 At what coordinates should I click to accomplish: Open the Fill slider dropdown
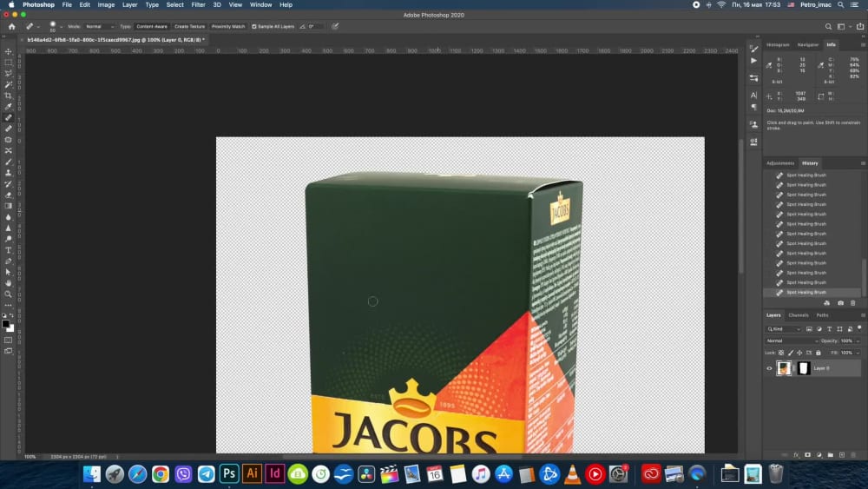[858, 353]
